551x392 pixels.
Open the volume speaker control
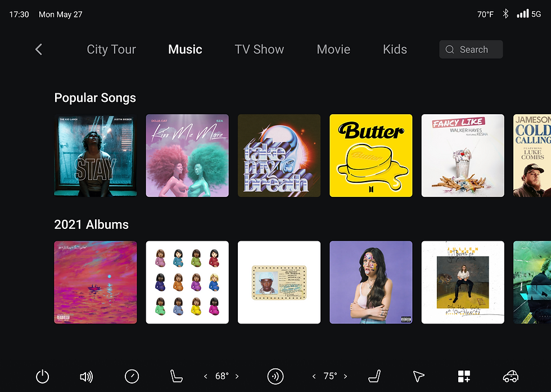pyautogui.click(x=87, y=377)
